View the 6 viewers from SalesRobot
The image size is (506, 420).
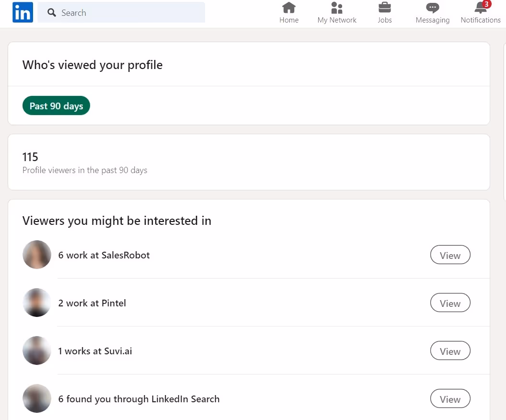click(x=450, y=255)
